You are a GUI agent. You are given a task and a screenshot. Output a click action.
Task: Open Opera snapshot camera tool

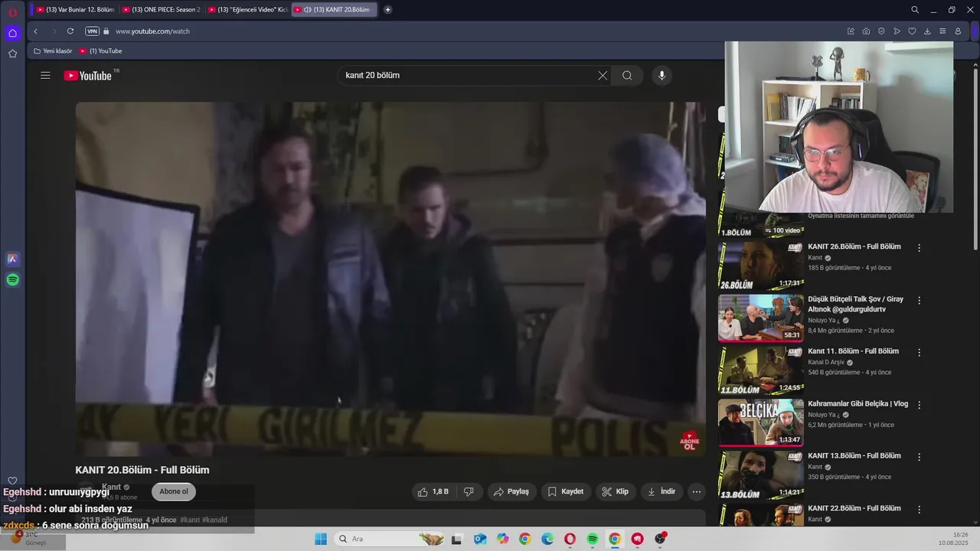pyautogui.click(x=866, y=31)
